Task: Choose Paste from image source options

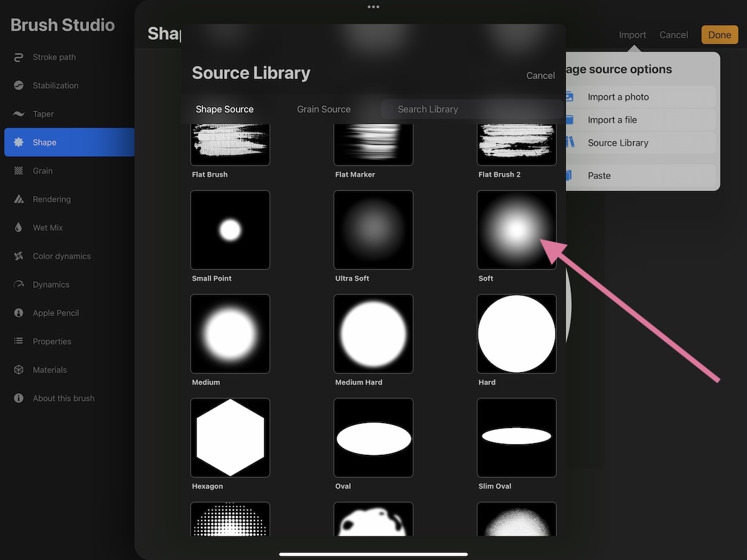Action: coord(641,175)
